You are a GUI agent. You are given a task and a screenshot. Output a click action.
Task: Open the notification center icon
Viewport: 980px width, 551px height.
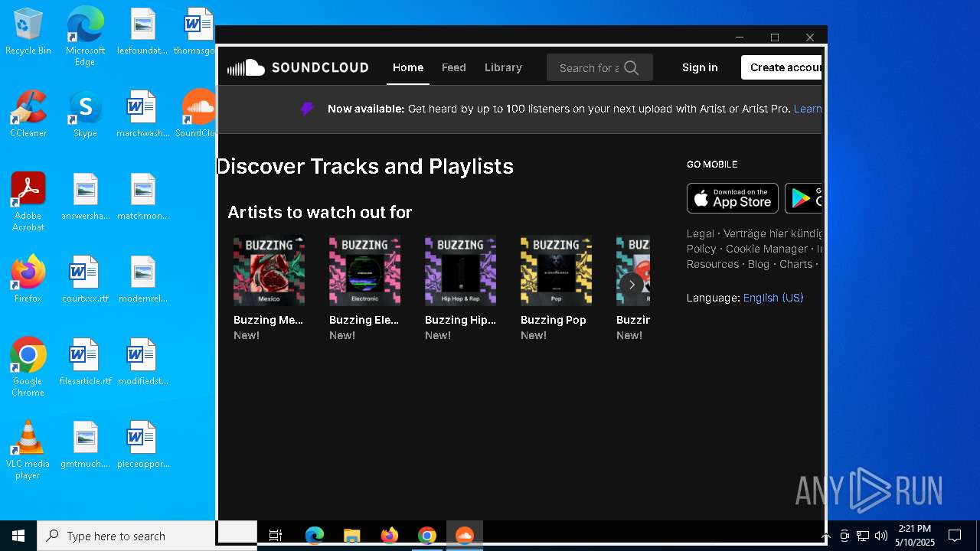955,536
